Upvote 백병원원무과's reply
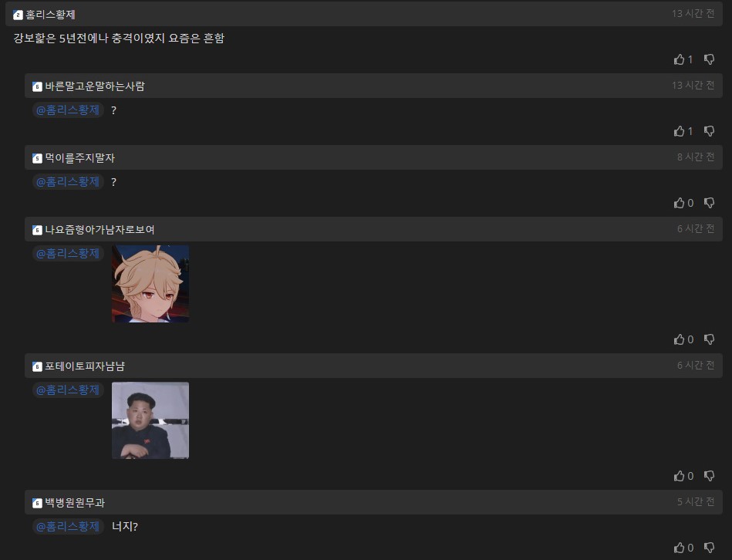Image resolution: width=732 pixels, height=560 pixels. (680, 548)
